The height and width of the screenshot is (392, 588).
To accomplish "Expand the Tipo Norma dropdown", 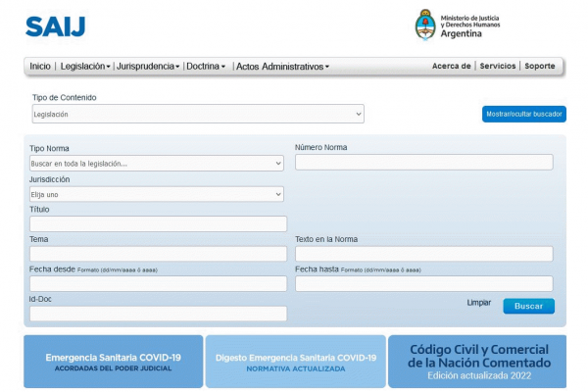I will pos(157,164).
